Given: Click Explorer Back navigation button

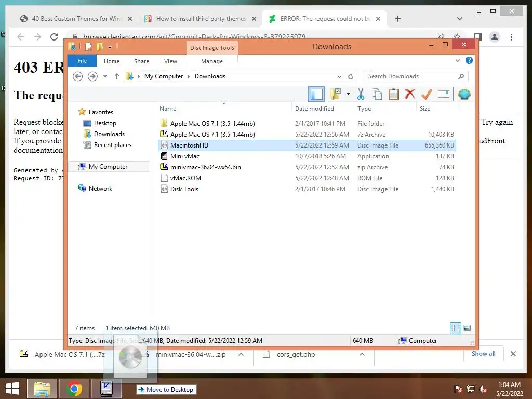Looking at the screenshot, I should [x=78, y=76].
